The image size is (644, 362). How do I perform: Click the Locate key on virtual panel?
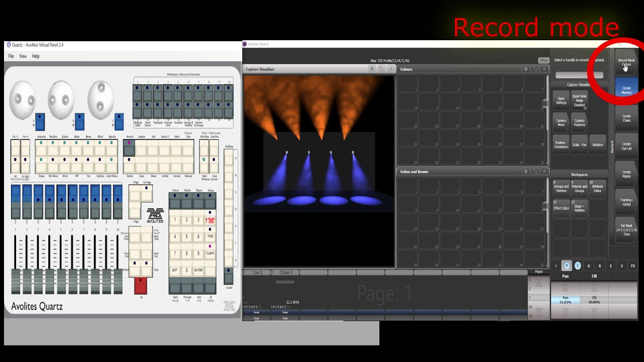[229, 276]
